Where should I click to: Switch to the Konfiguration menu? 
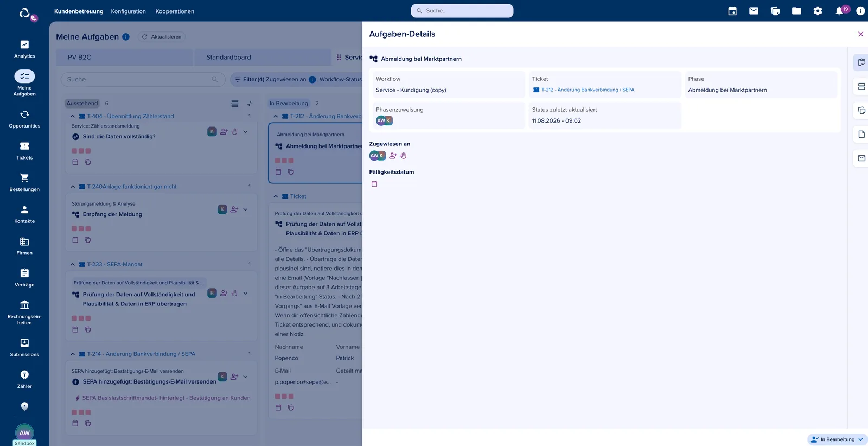click(129, 11)
